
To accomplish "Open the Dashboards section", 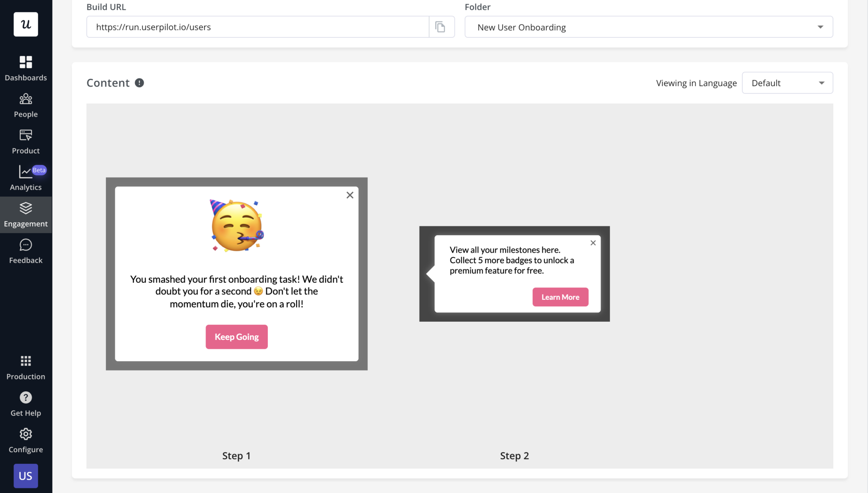I will coord(26,68).
